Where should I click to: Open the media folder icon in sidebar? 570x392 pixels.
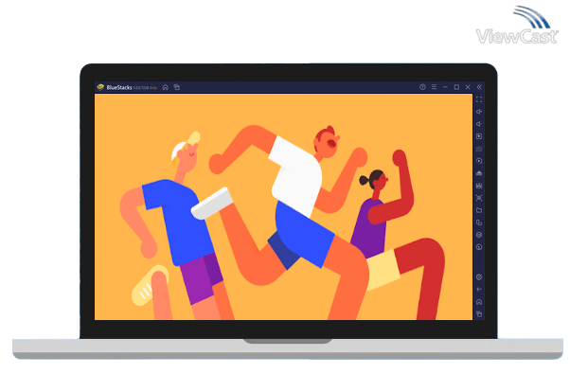click(479, 210)
